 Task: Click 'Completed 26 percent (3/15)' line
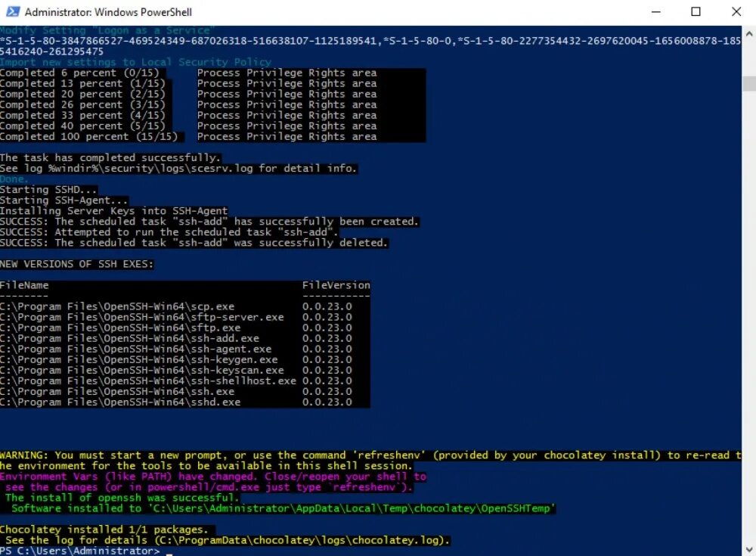click(82, 104)
